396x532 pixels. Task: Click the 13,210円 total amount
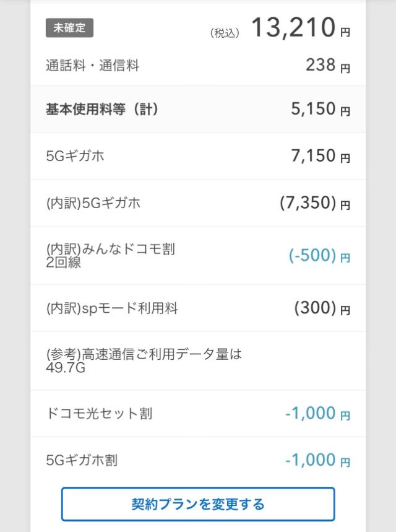[300, 27]
